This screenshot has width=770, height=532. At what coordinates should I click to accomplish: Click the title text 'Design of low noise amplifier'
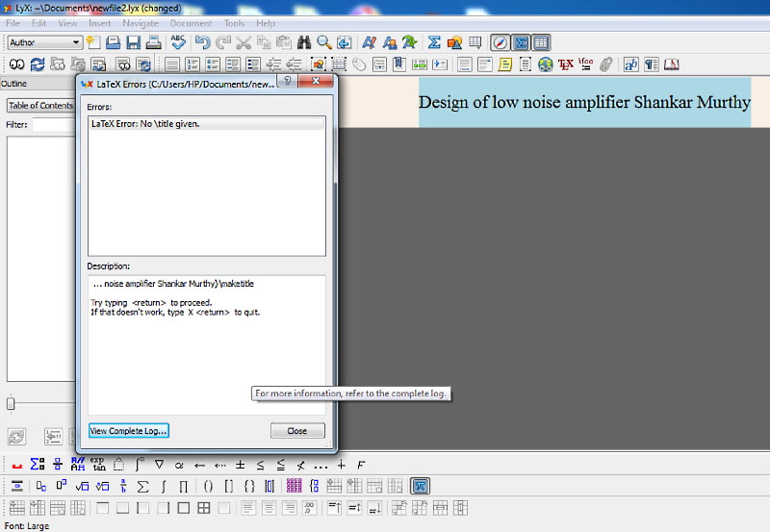point(524,102)
